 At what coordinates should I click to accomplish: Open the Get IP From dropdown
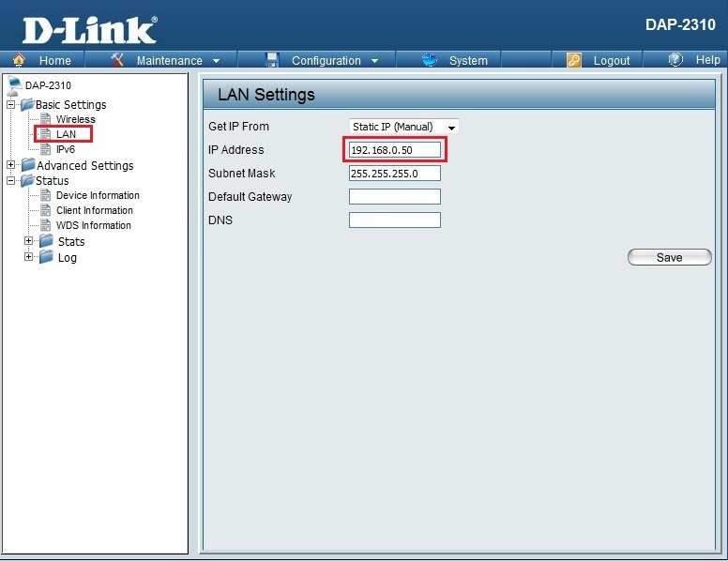403,127
